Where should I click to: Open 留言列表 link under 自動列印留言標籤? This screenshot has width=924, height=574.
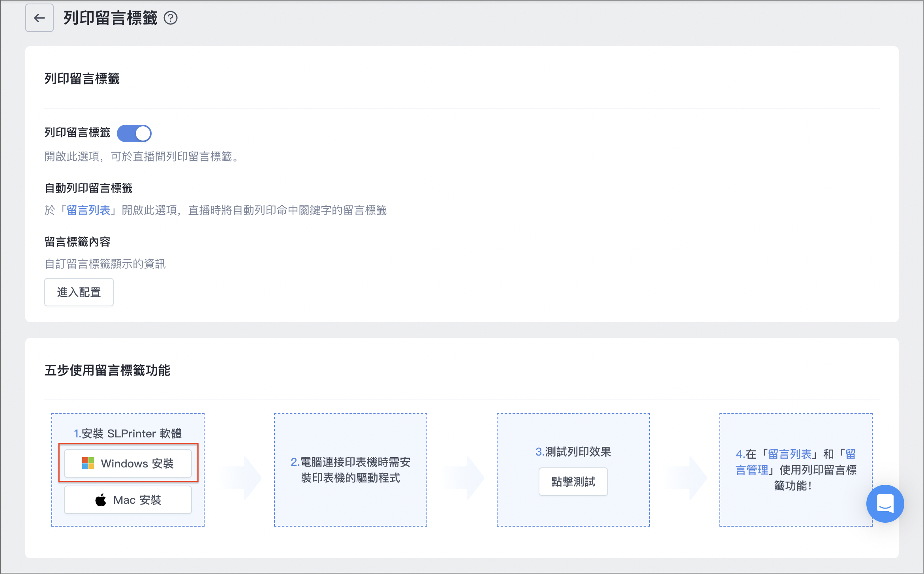tap(88, 210)
